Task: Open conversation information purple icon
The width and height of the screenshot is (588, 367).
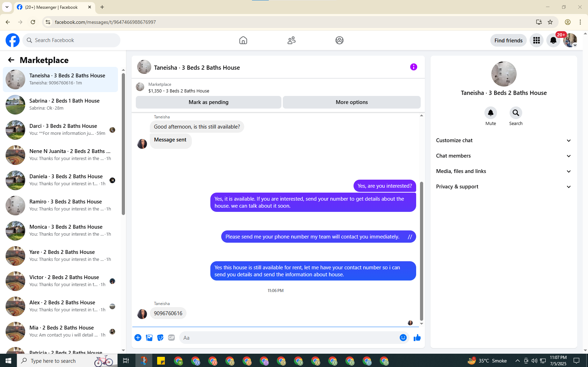Action: (x=414, y=67)
